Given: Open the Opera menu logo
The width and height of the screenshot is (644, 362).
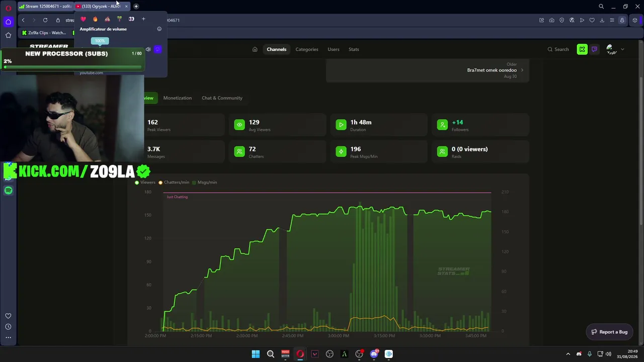Looking at the screenshot, I should point(8,8).
